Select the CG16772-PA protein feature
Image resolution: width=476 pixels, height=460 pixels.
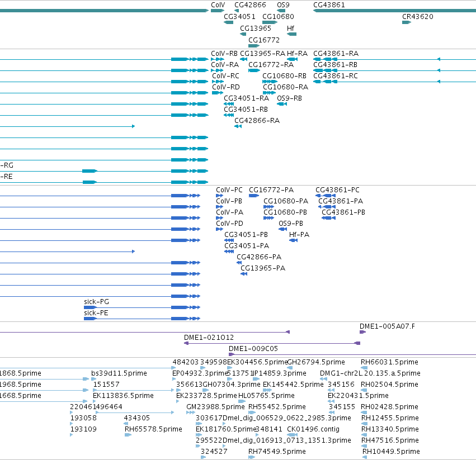coord(254,196)
